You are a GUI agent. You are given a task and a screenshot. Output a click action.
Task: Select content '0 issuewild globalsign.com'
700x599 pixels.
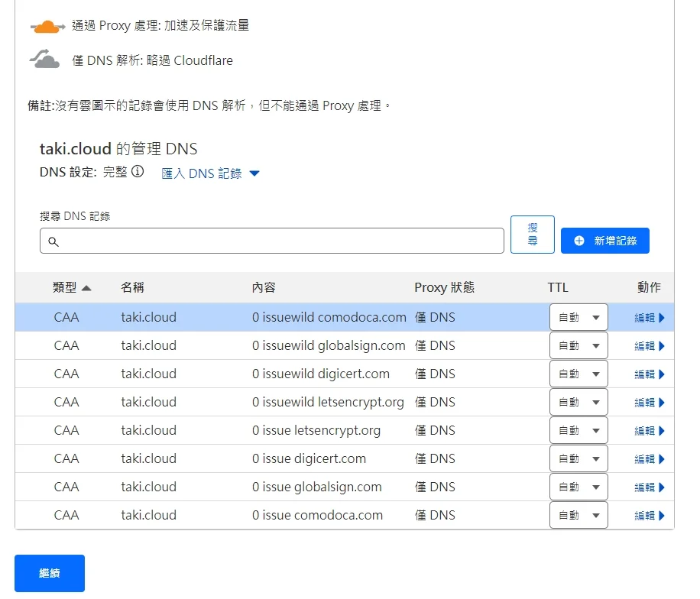coord(329,345)
